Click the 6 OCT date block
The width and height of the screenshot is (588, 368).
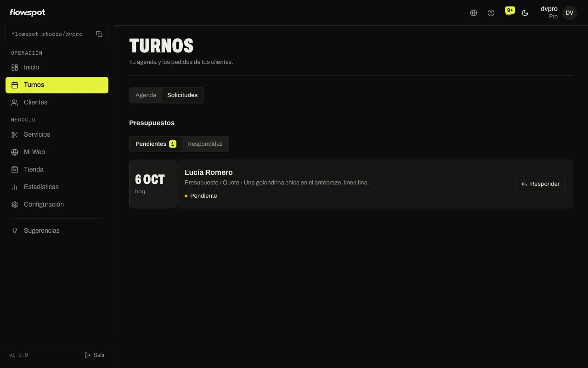pos(153,184)
